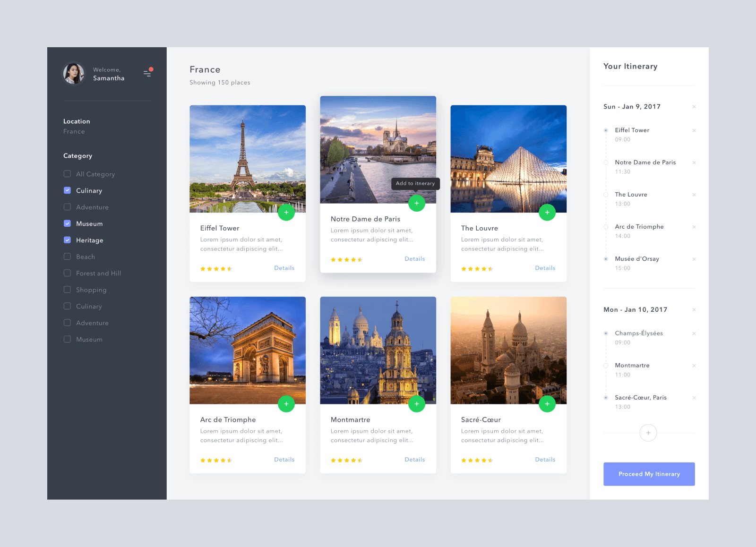Open the menu icon with notification dot
The height and width of the screenshot is (547, 756).
(147, 73)
